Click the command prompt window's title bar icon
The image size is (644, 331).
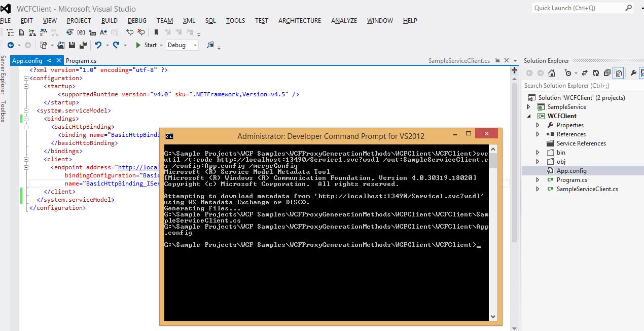pyautogui.click(x=169, y=136)
